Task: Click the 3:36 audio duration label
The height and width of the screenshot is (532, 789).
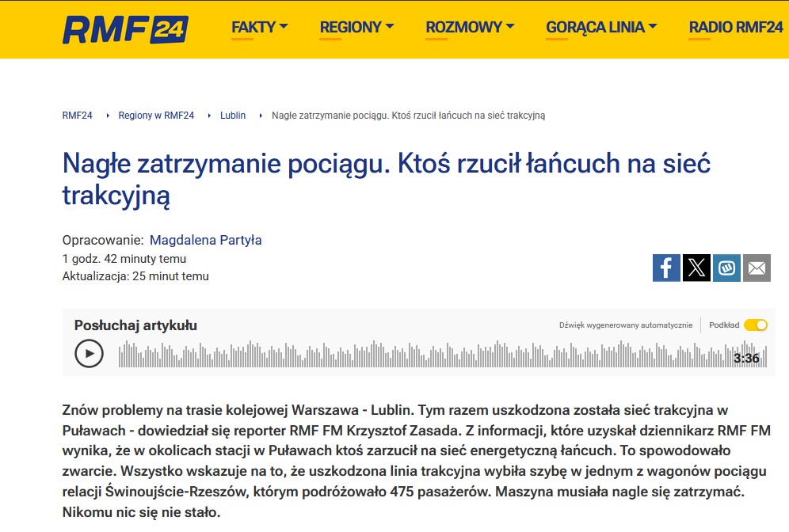Action: (746, 358)
